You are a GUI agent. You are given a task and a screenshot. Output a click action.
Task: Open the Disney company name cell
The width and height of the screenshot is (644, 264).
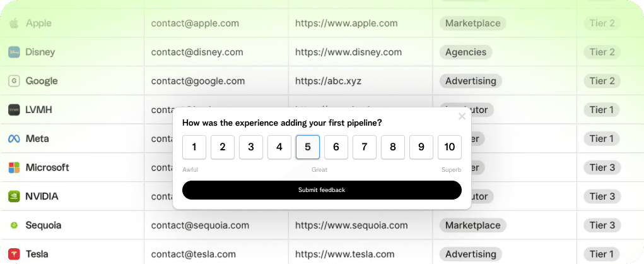(73, 52)
